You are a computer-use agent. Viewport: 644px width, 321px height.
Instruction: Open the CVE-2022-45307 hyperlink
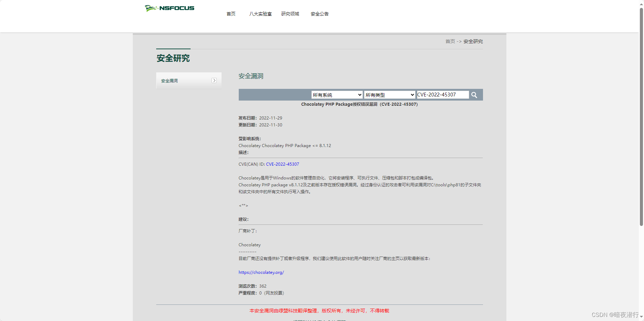click(x=282, y=164)
